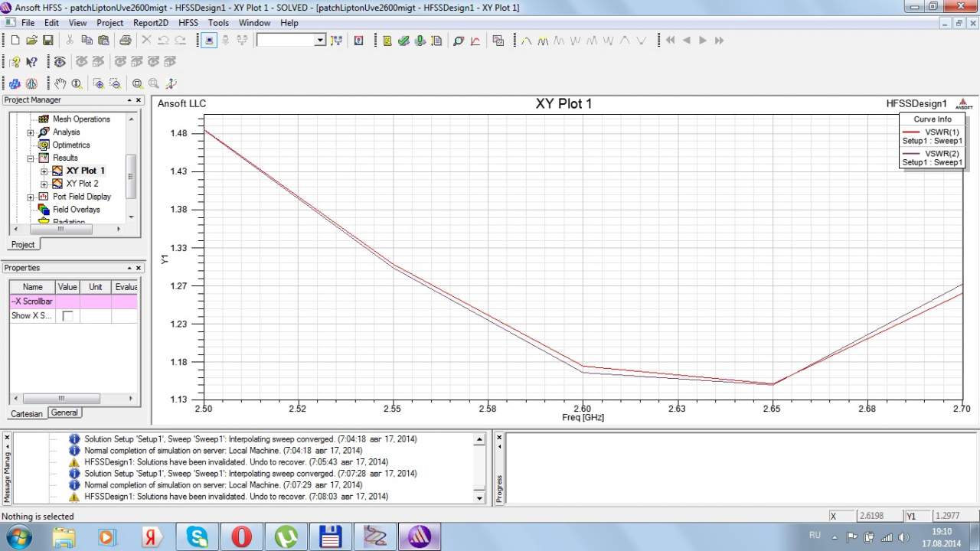Select VSWR(1) curve in legend
Image resolution: width=980 pixels, height=551 pixels.
click(941, 132)
